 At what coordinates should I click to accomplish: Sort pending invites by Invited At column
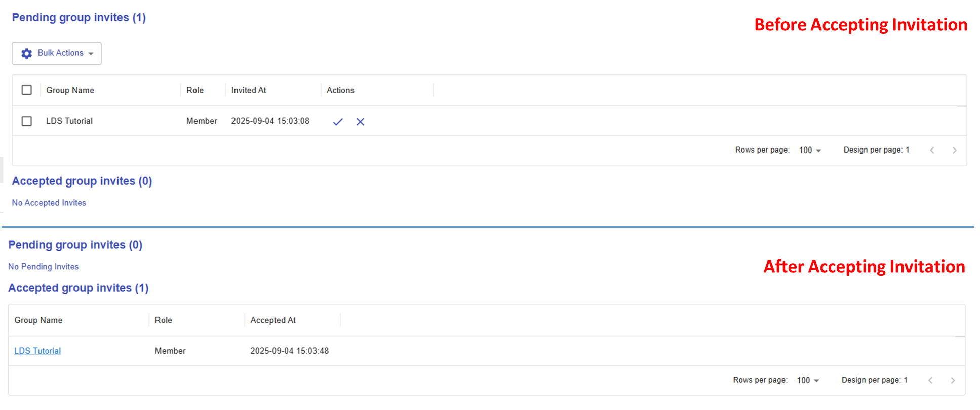[249, 90]
